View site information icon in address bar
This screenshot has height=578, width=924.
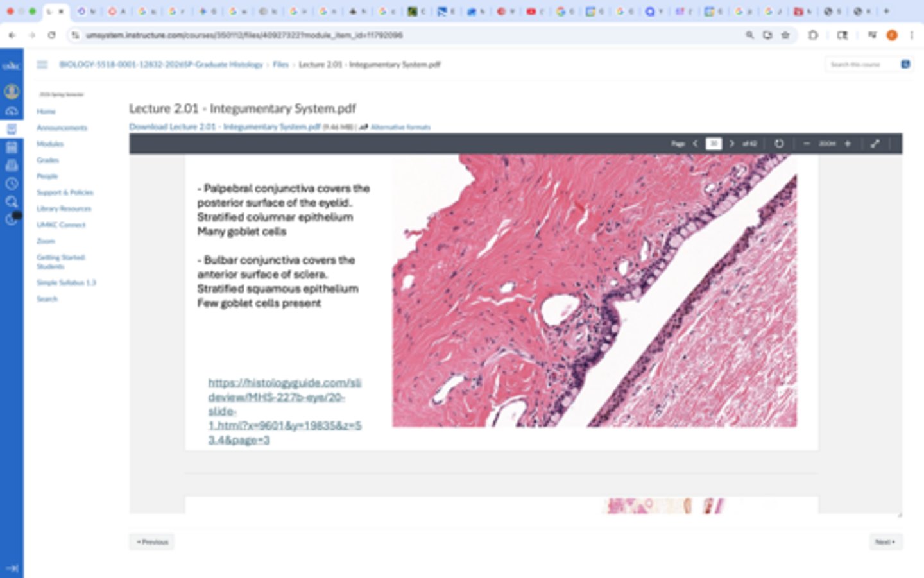tap(76, 35)
